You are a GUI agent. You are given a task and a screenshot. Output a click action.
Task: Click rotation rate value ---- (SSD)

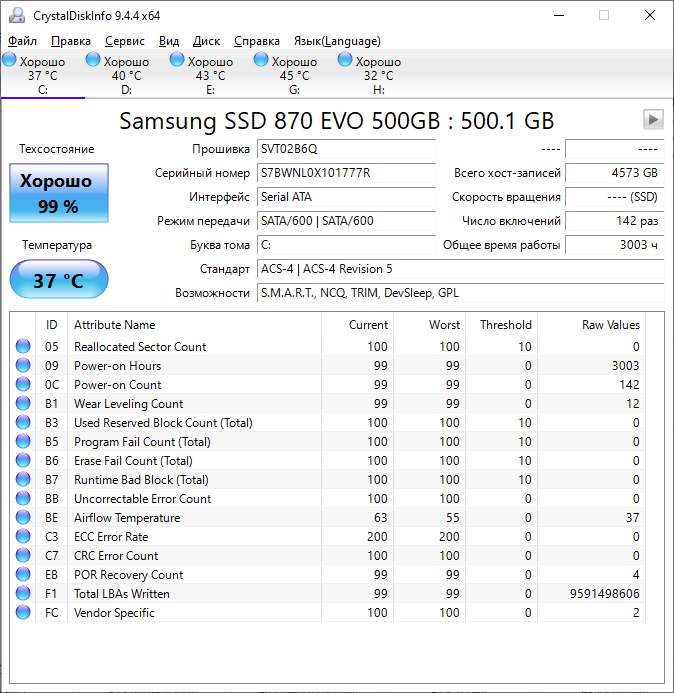coord(615,197)
